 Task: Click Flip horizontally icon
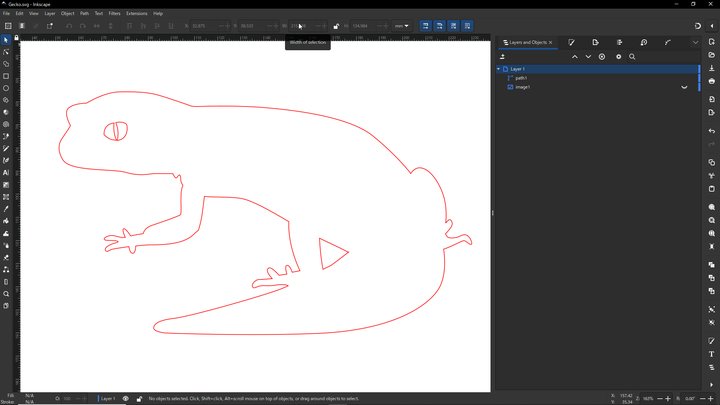coord(97,26)
